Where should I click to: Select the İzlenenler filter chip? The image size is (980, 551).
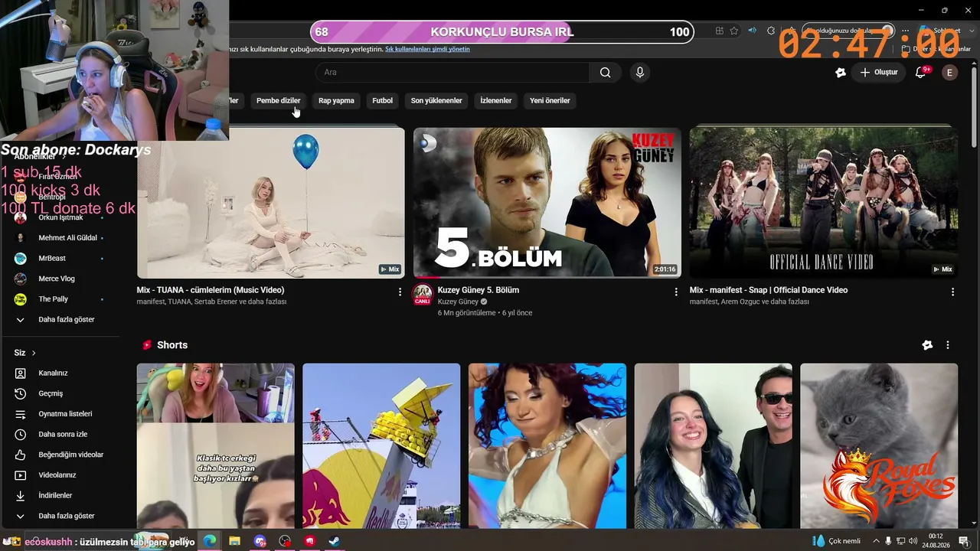(496, 100)
